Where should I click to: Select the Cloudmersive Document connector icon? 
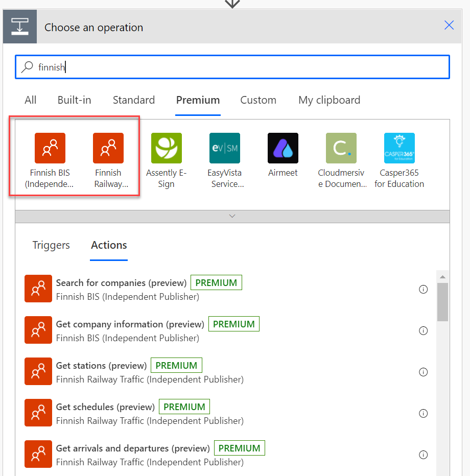(341, 148)
